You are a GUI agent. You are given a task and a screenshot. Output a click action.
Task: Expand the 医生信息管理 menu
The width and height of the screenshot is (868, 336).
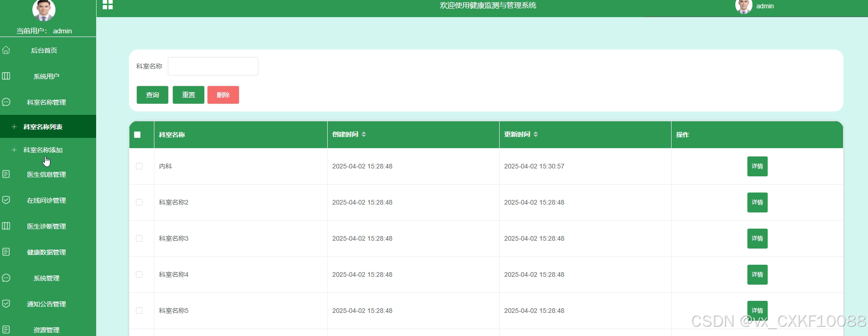pyautogui.click(x=48, y=174)
